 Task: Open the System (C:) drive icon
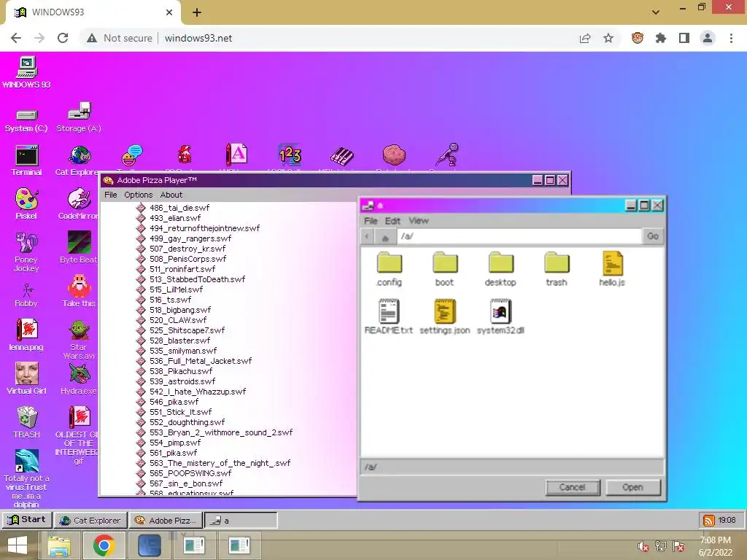tap(27, 120)
